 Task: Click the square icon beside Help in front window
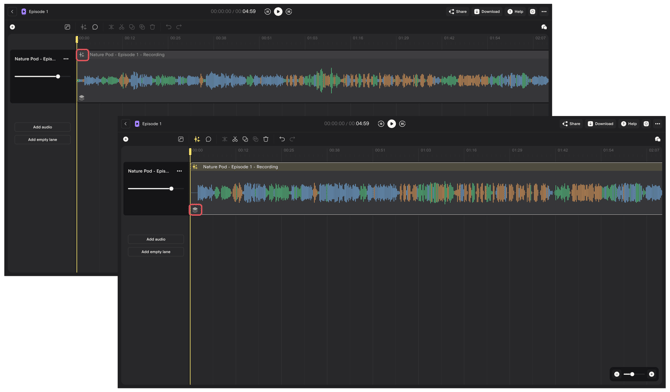(646, 124)
